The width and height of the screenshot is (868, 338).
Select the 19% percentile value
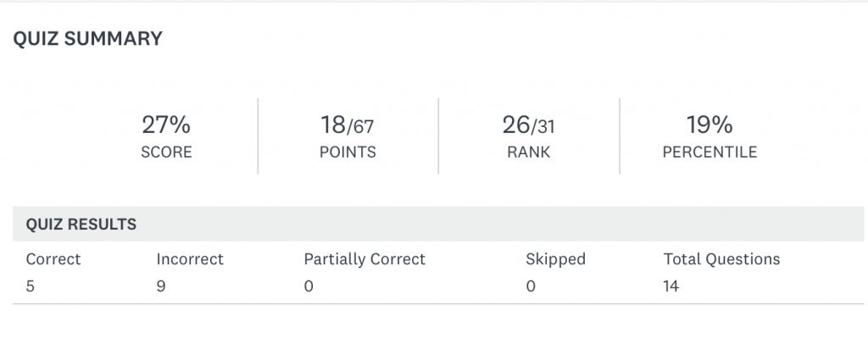(x=709, y=125)
